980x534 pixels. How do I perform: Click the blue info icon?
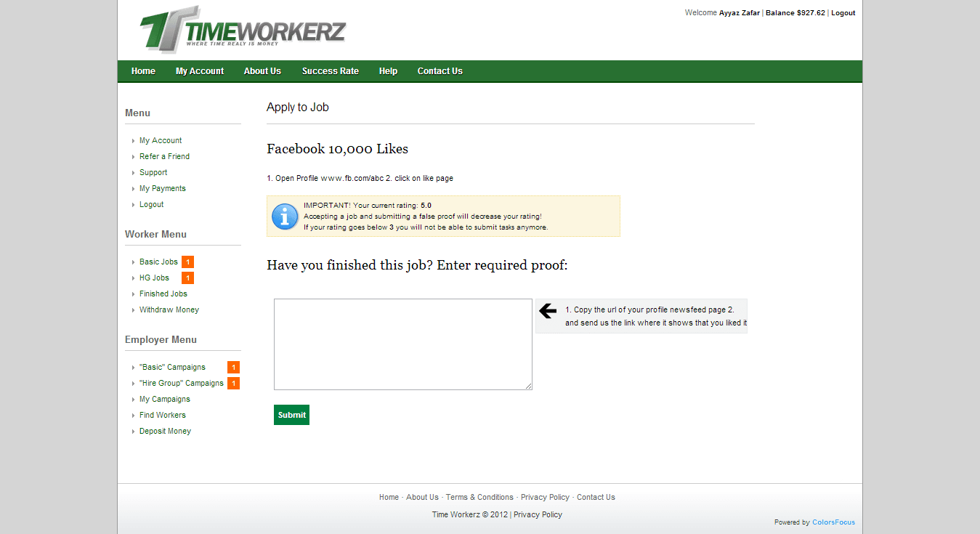[285, 217]
